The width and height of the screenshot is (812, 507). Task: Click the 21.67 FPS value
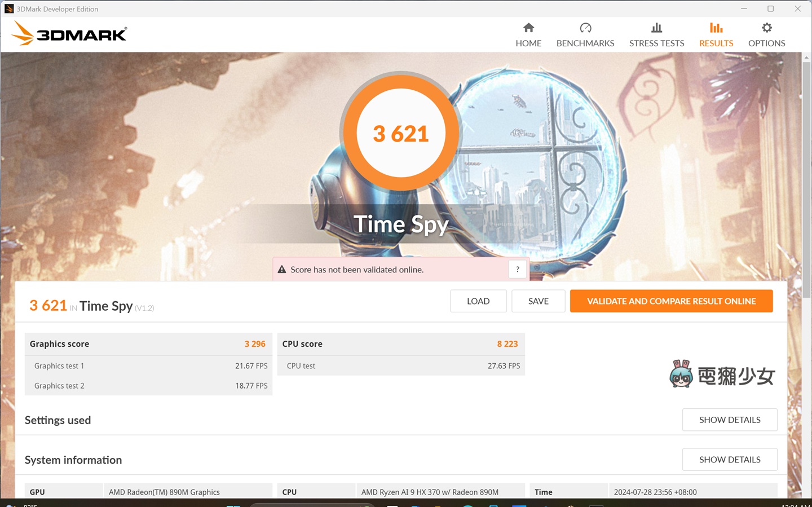[x=251, y=366]
